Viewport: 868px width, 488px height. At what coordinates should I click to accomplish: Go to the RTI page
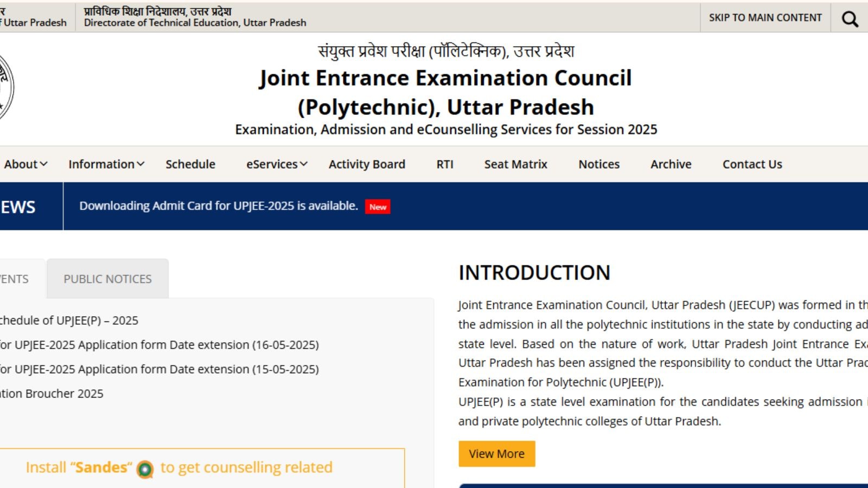[445, 164]
